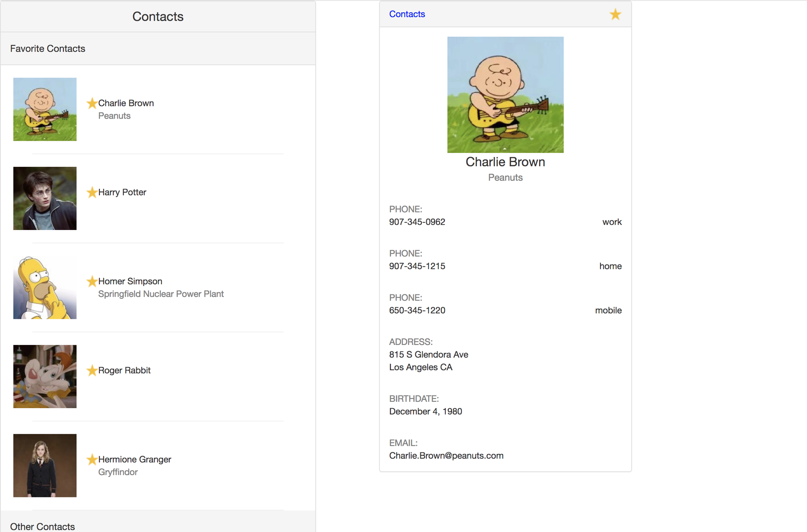The height and width of the screenshot is (532, 807).
Task: Click the home phone number 907-345-1215
Action: tap(417, 266)
